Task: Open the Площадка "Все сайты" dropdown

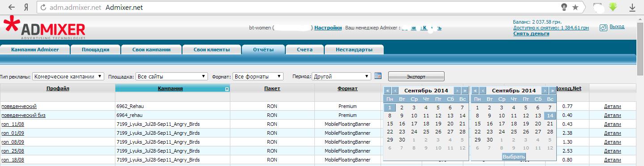Action: pyautogui.click(x=172, y=76)
